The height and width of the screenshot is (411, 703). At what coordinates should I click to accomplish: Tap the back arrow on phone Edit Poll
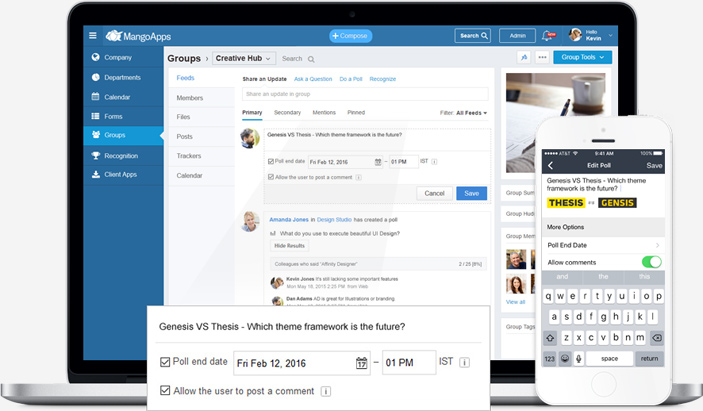pyautogui.click(x=551, y=165)
